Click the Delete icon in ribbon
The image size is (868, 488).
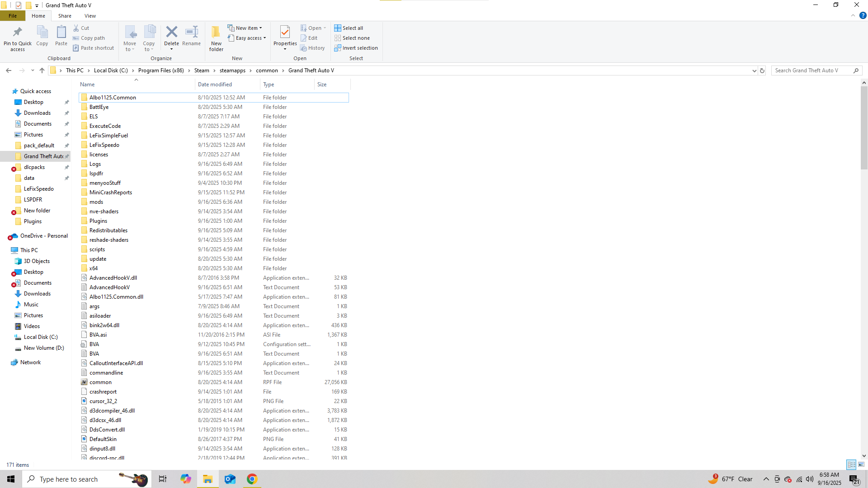click(171, 33)
